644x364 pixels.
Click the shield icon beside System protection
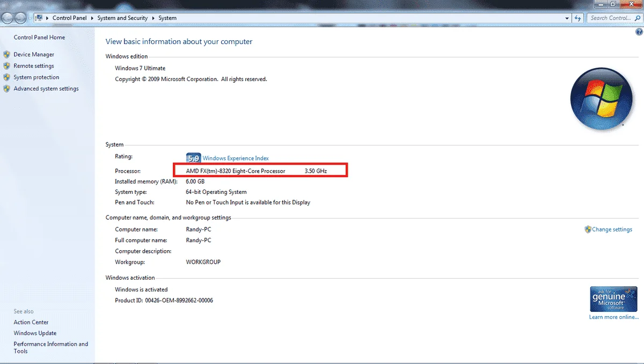[6, 77]
